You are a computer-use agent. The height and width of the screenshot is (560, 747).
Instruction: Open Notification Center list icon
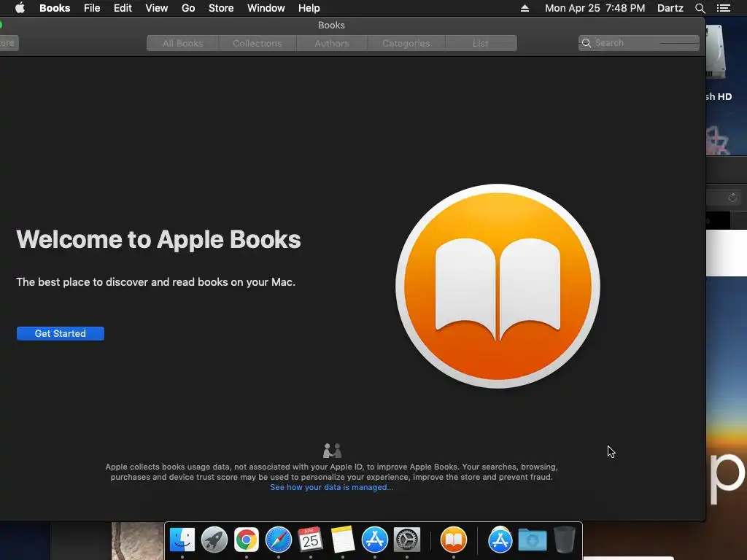[724, 8]
